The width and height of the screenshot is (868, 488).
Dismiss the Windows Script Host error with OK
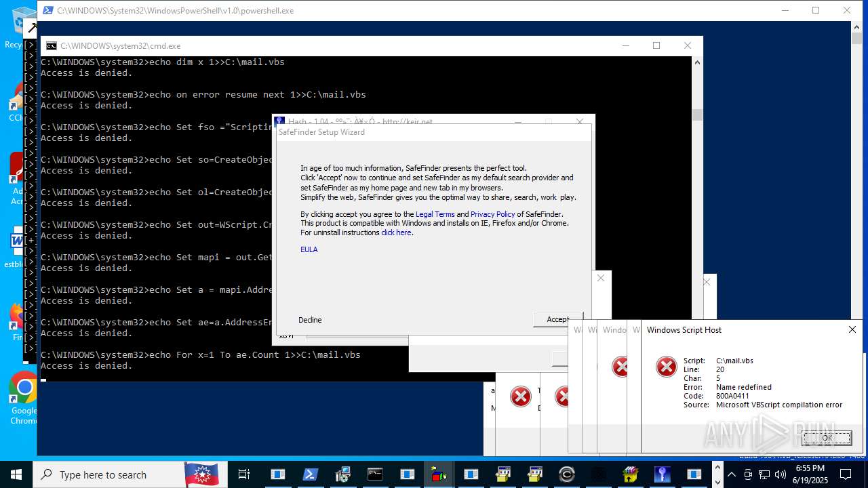click(827, 438)
